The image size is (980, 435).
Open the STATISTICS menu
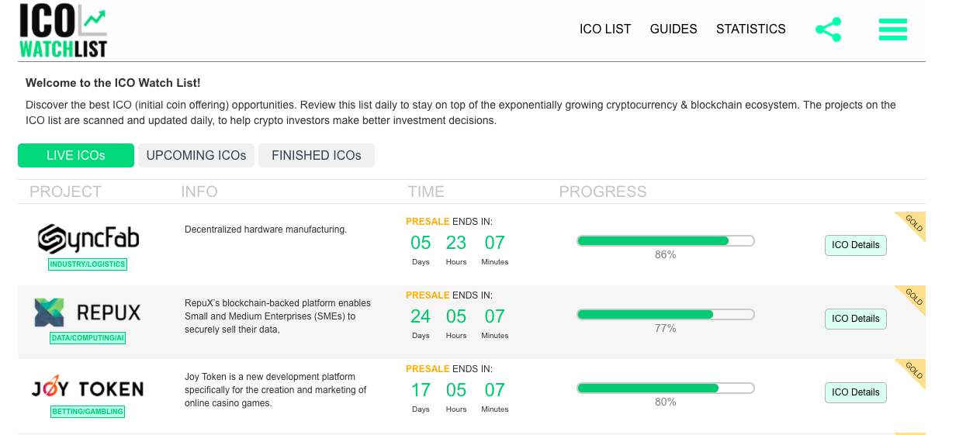point(750,29)
